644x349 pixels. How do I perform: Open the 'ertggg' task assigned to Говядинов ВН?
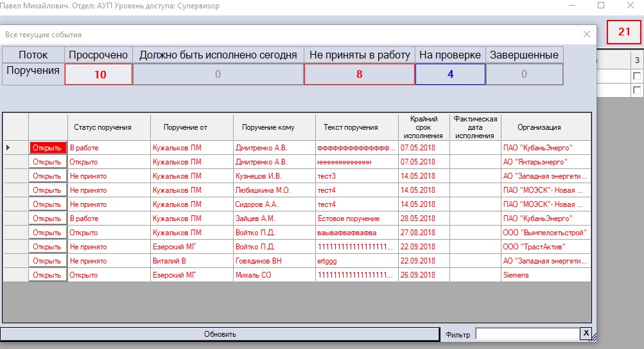[x=48, y=261]
